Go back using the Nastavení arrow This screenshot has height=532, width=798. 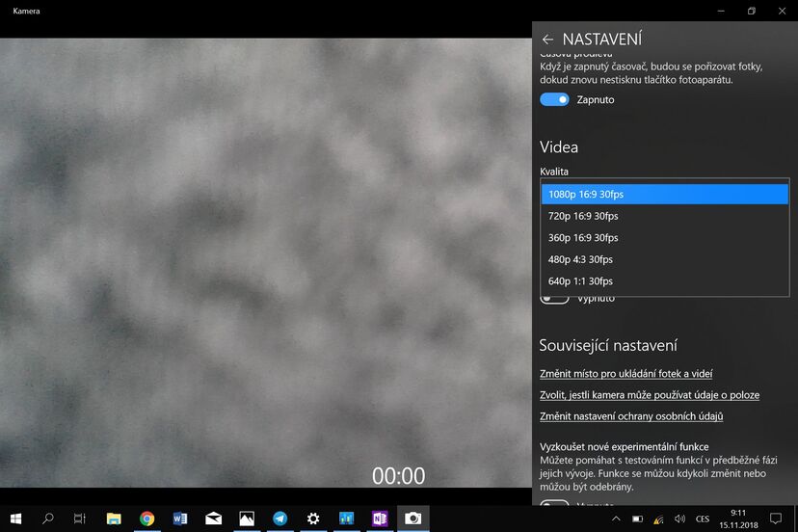pos(547,40)
